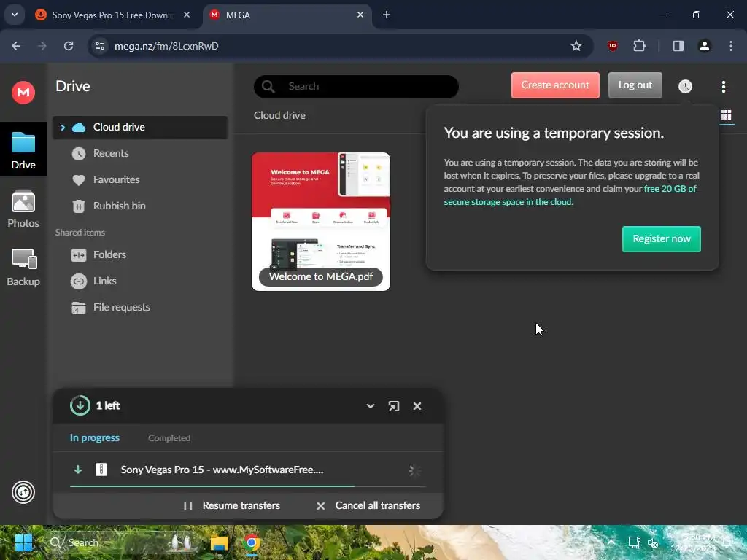Click the taskbar Search box
747x560 pixels.
[x=123, y=542]
